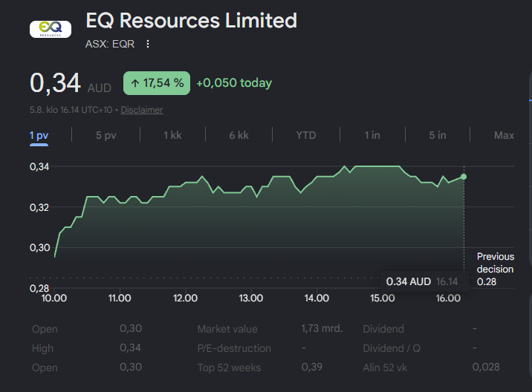The image size is (532, 392).
Task: Click the 13.00 time axis label
Action: click(x=250, y=298)
